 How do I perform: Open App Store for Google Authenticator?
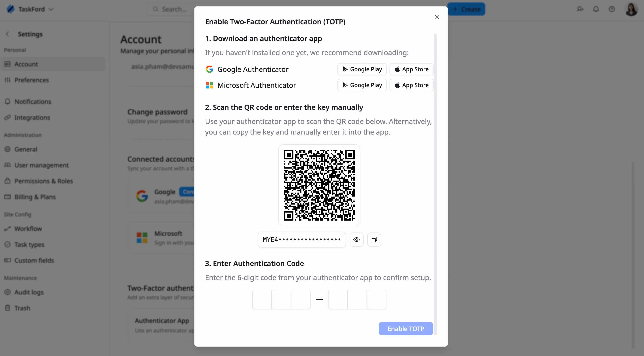pyautogui.click(x=411, y=69)
